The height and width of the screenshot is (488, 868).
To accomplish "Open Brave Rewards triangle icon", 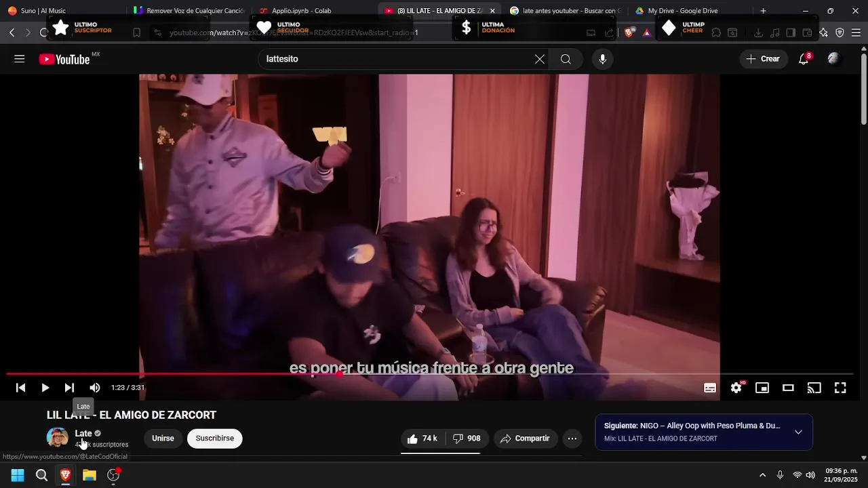I will [x=647, y=33].
